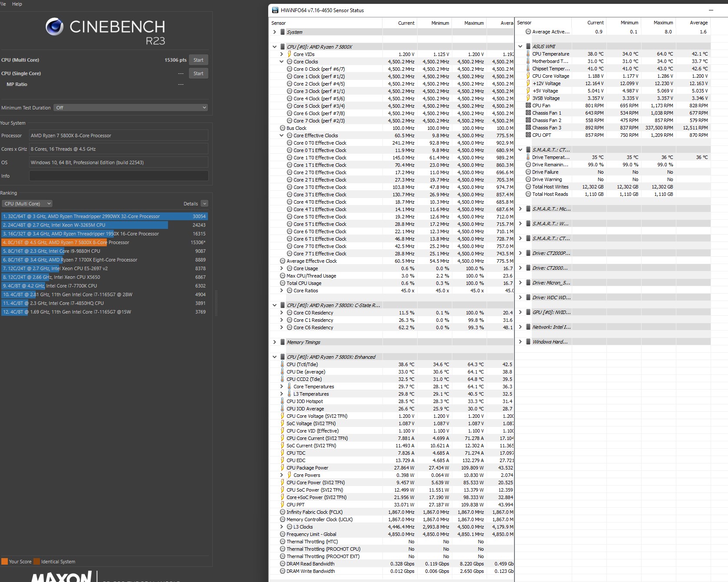Click the chip icon beside ASUS WMI
Screen dimensions: 728x582
click(x=528, y=46)
